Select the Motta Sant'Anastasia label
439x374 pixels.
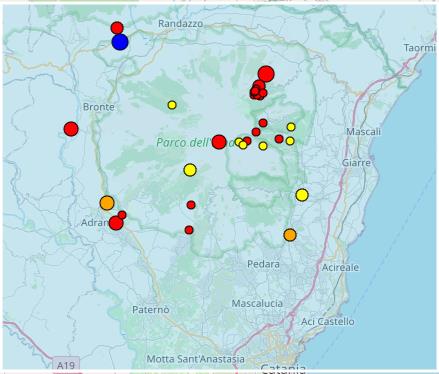pos(196,359)
